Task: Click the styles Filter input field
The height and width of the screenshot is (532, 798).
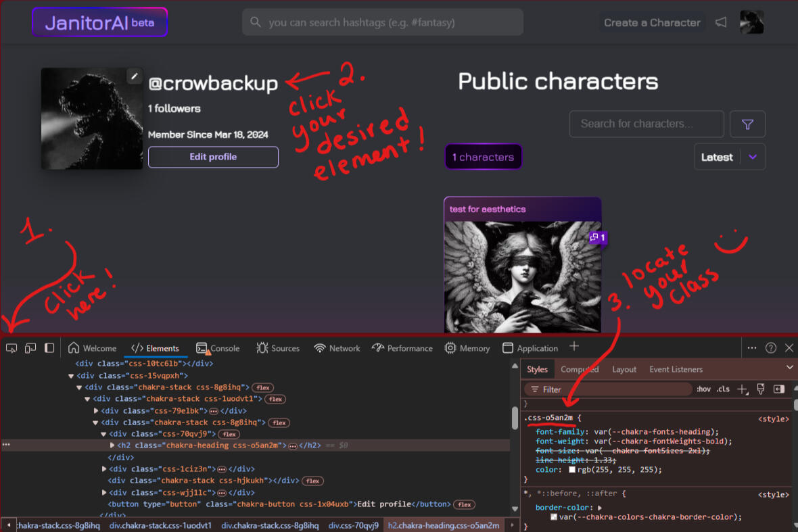Action: 609,389
